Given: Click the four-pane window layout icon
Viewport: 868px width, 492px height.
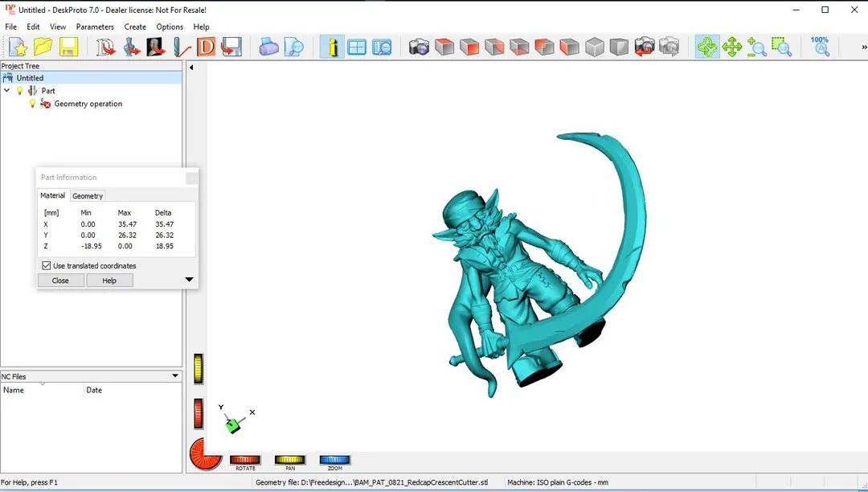Looking at the screenshot, I should point(357,47).
